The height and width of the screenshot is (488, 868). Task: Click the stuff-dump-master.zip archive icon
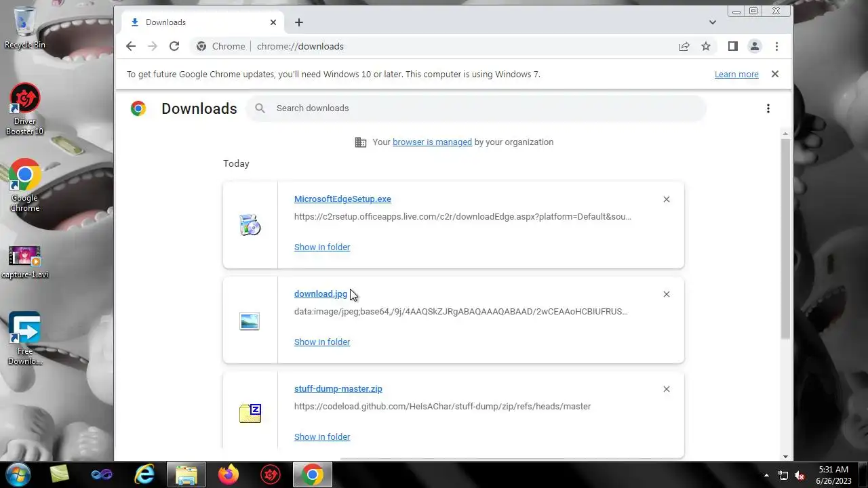tap(250, 413)
